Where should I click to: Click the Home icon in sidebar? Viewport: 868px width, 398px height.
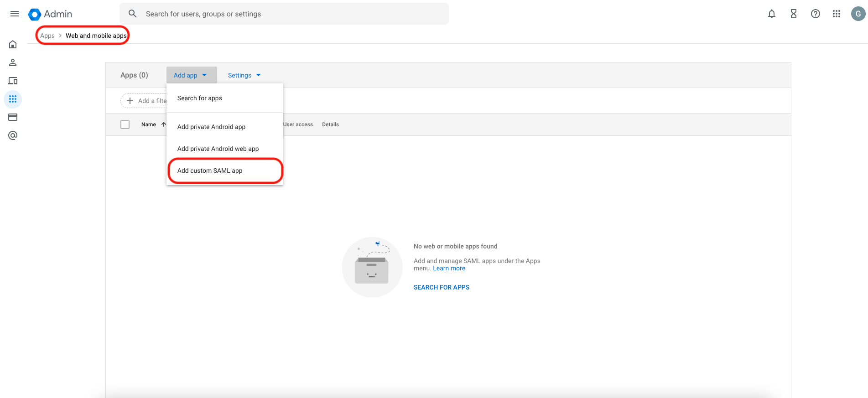click(13, 44)
